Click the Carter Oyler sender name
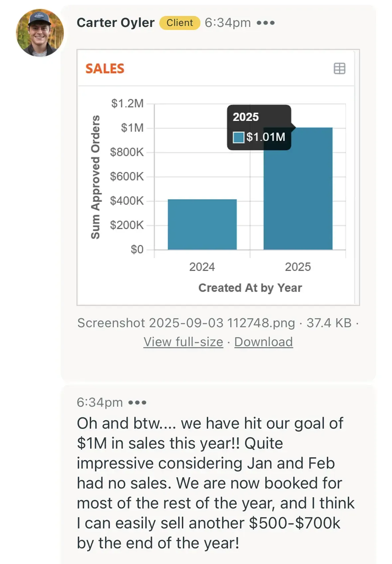 (x=115, y=23)
